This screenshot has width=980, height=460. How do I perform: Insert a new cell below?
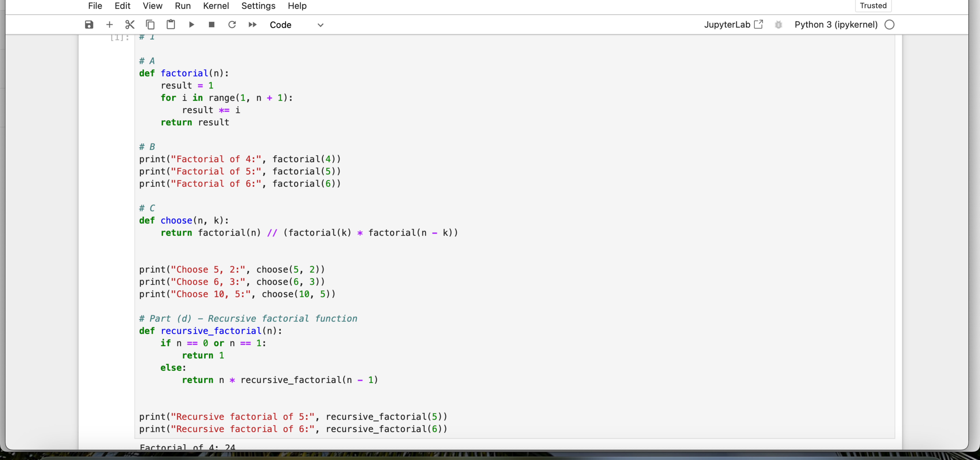pos(109,24)
